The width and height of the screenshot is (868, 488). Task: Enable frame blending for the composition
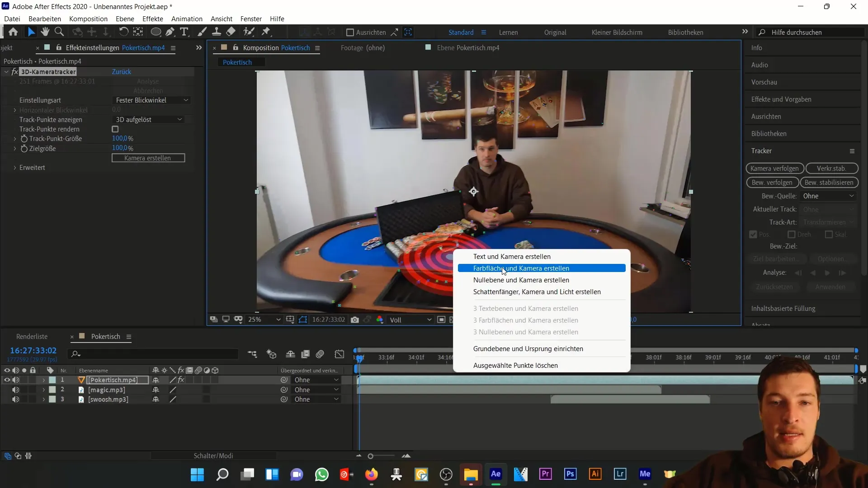(x=306, y=354)
